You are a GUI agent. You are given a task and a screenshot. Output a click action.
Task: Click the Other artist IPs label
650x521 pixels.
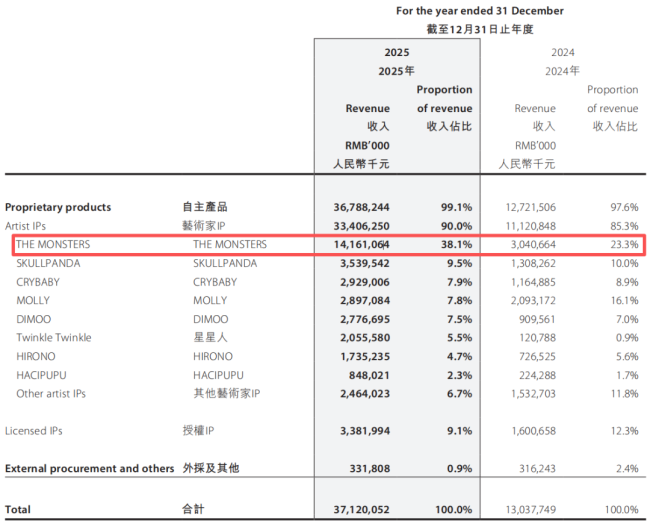click(x=51, y=394)
